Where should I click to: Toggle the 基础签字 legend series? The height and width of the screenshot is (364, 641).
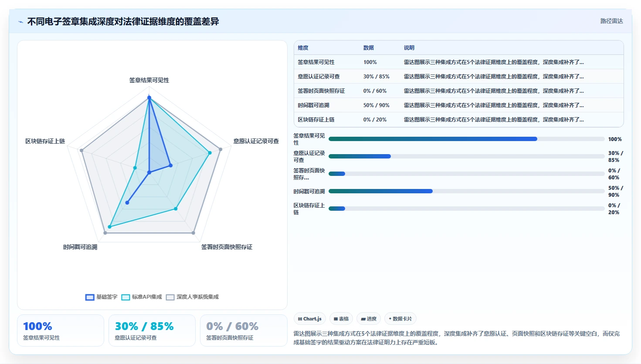(101, 297)
